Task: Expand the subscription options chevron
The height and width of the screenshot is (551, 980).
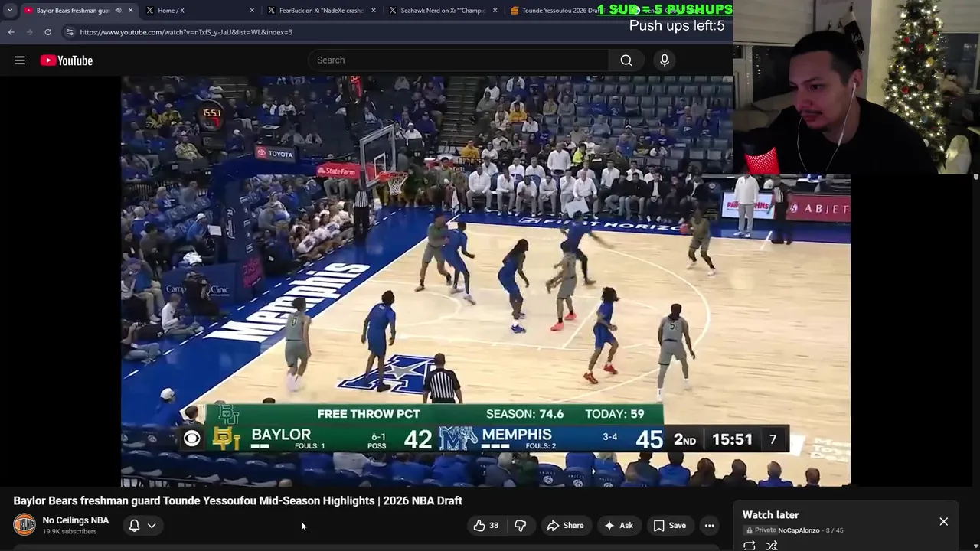Action: click(x=152, y=525)
